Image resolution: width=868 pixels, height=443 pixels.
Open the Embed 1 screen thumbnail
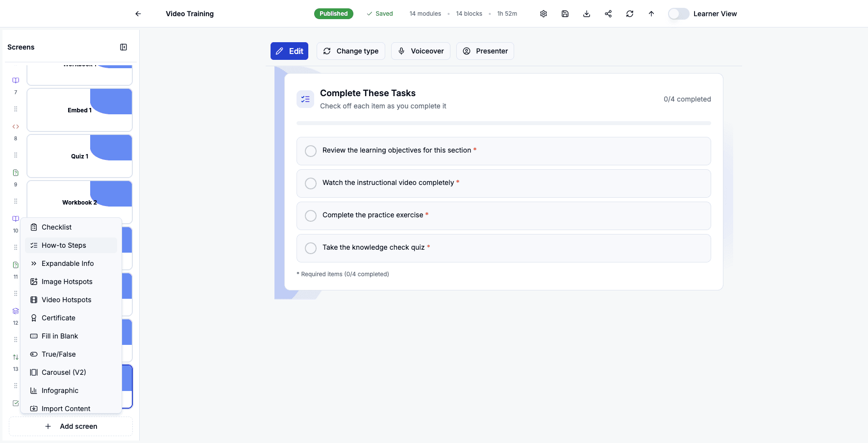(x=79, y=110)
